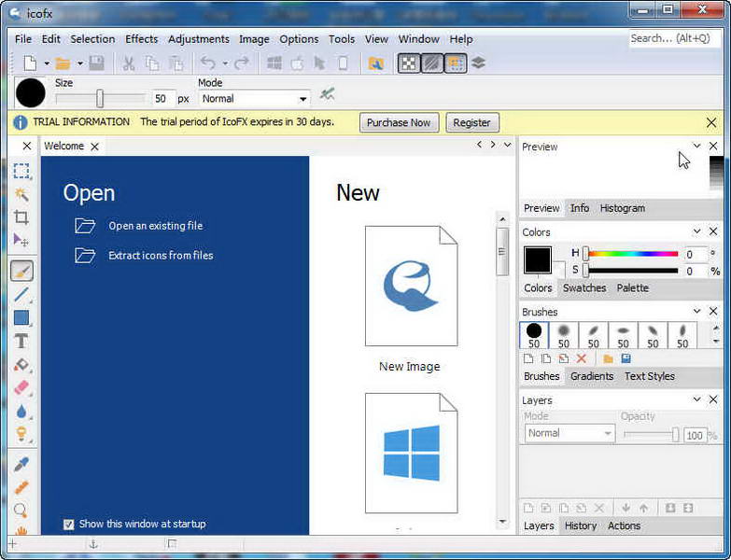
Task: Select the filled rectangle shape tool
Action: (21, 317)
